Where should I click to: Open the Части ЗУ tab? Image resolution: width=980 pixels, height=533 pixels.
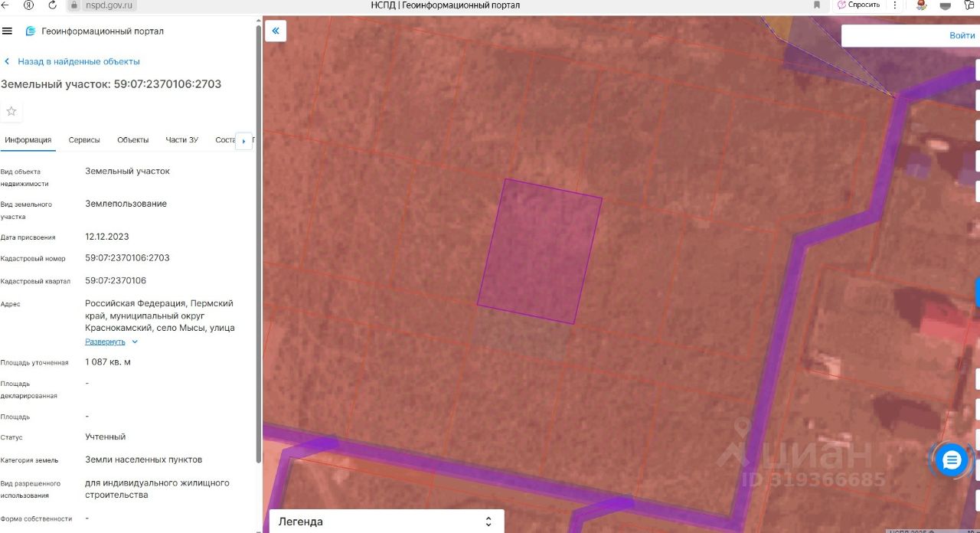[182, 140]
